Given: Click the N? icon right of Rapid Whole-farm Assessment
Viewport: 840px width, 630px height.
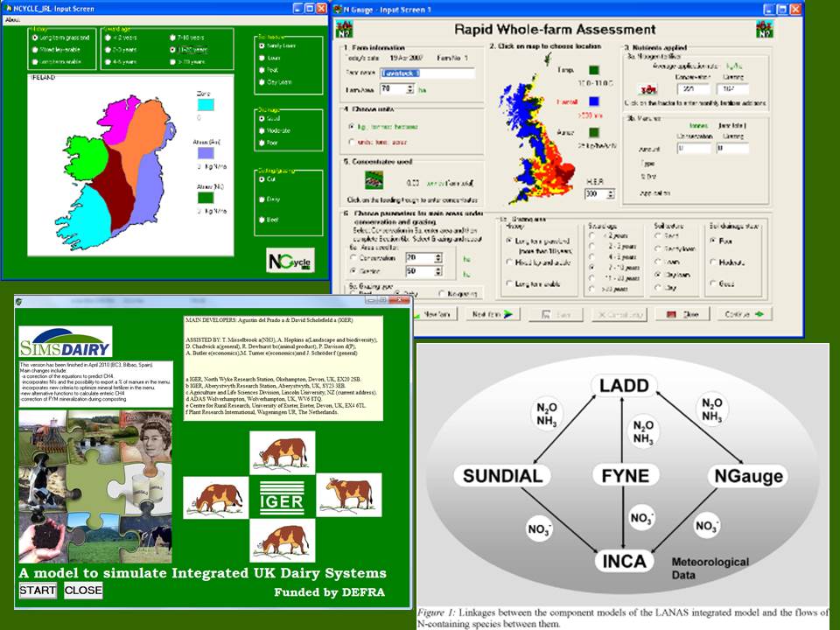Looking at the screenshot, I should [765, 29].
